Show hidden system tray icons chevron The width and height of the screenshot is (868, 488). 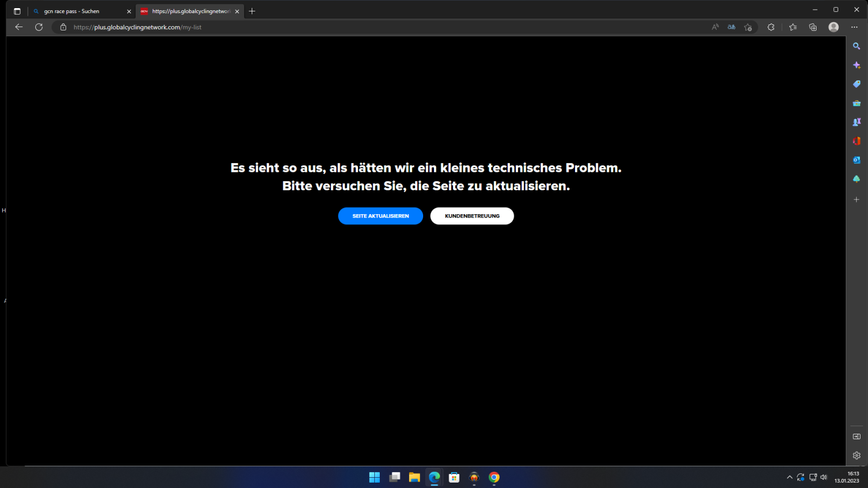click(x=789, y=477)
